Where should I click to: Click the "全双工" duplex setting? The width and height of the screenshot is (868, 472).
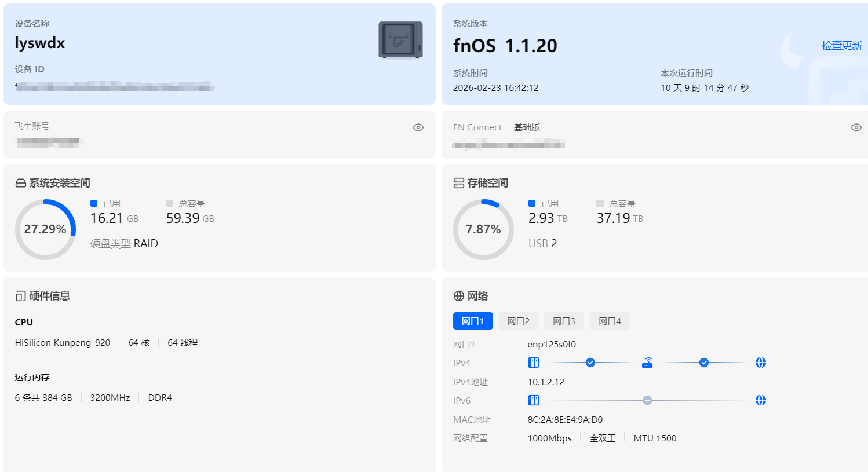tap(603, 438)
